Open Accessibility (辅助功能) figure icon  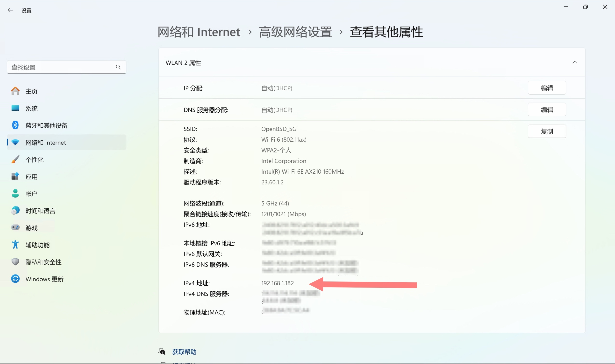click(15, 245)
